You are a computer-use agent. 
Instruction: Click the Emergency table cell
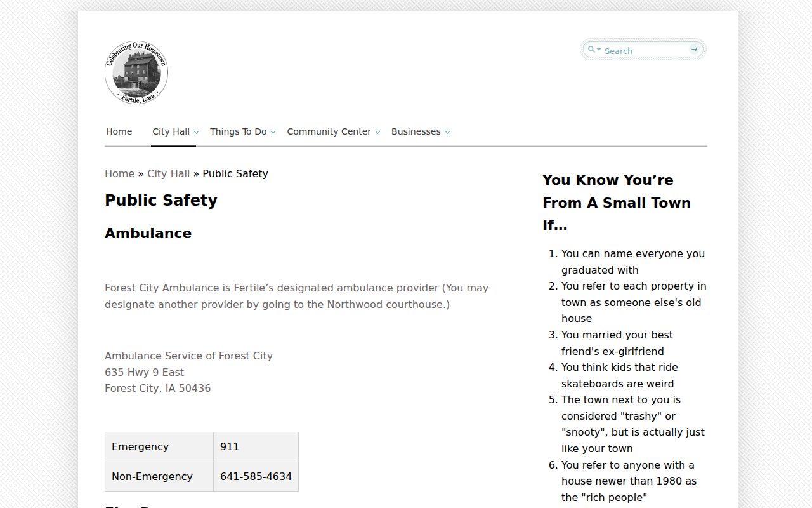159,447
